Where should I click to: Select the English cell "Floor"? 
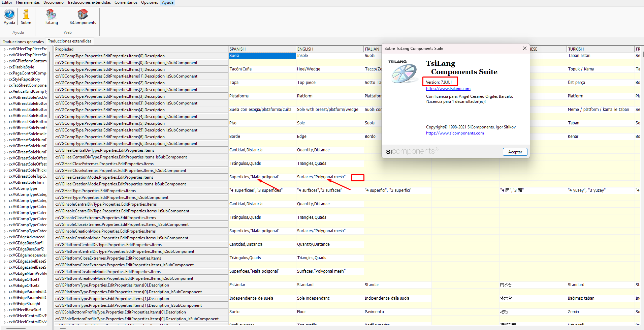coord(330,312)
